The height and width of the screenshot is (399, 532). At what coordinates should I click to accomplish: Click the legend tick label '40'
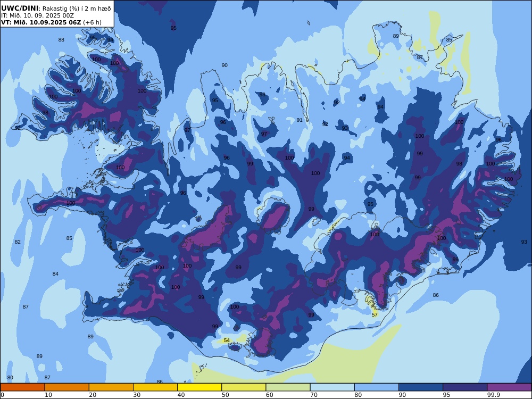coord(181,395)
